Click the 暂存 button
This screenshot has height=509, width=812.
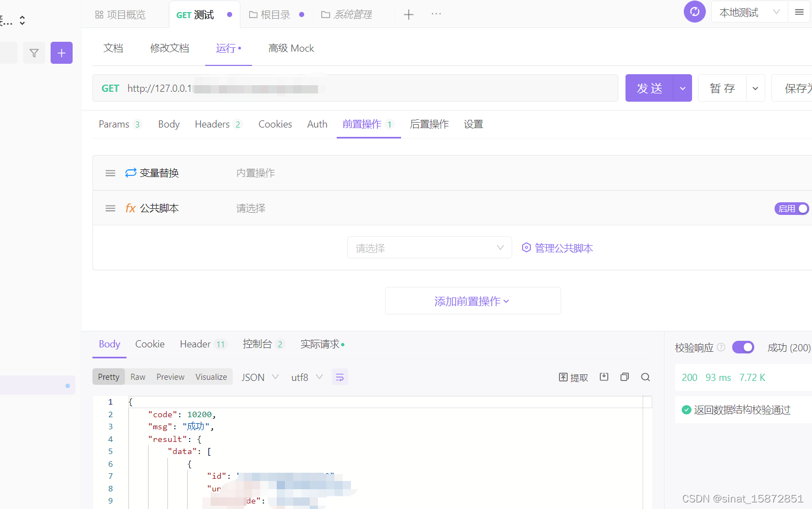point(722,88)
